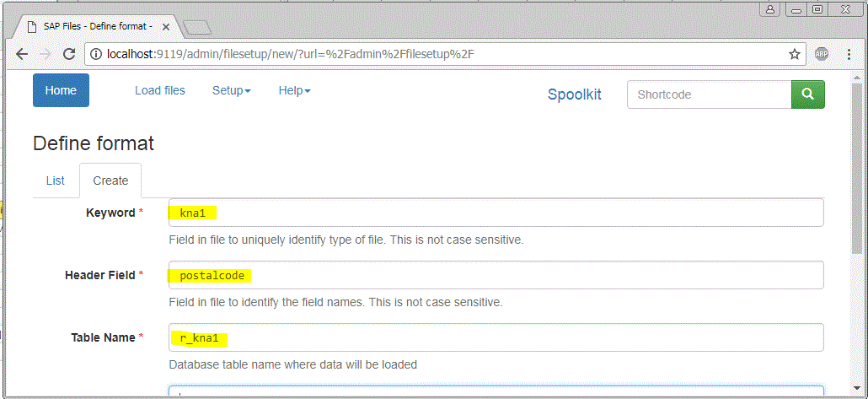Click the browser forward arrow
The image size is (868, 399).
click(46, 54)
